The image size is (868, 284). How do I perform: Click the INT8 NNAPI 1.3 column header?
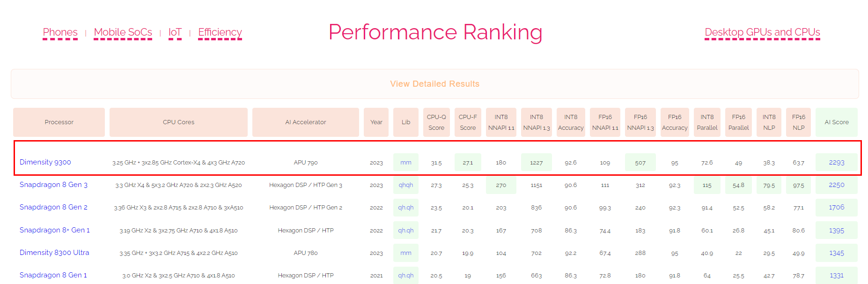point(537,122)
